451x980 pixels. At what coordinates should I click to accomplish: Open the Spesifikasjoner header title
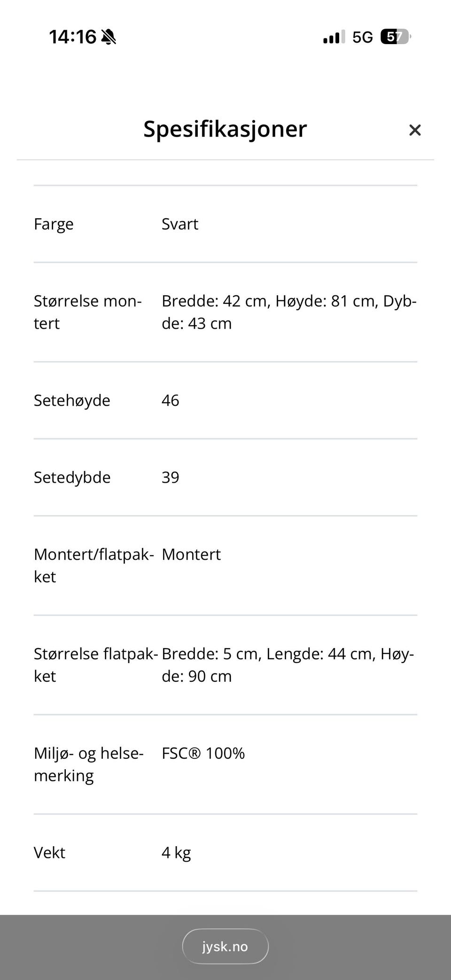[225, 129]
